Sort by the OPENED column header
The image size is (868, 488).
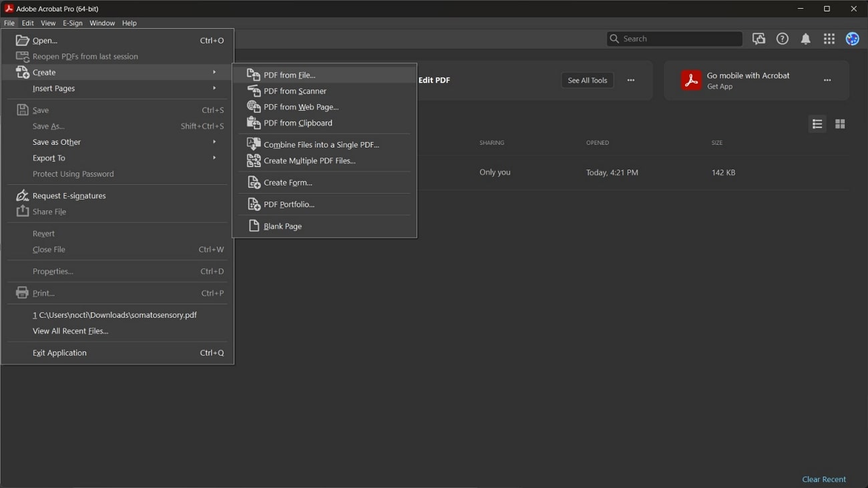[x=598, y=143]
